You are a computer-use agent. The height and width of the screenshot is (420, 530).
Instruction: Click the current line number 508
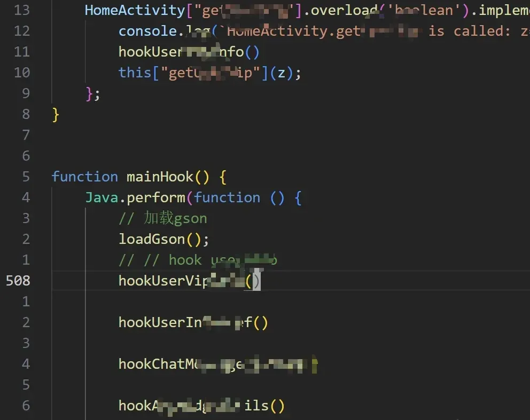click(18, 281)
